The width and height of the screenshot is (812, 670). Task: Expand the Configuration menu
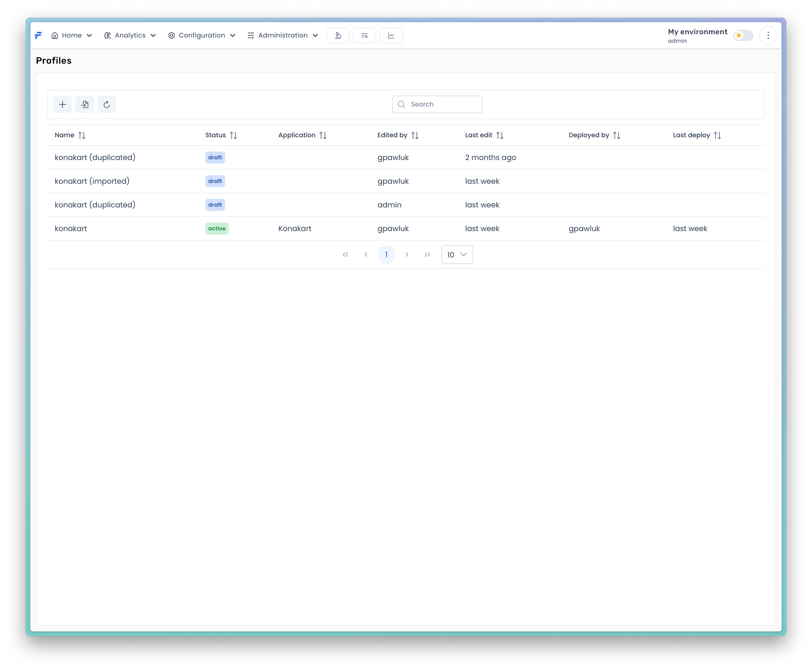coord(202,36)
